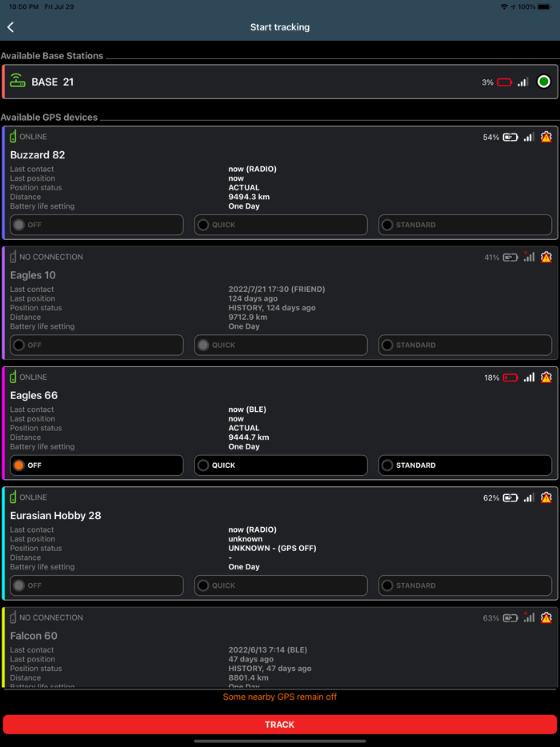Tap Eagles 66 alarm warning icon
The height and width of the screenshot is (747, 560).
pos(546,377)
